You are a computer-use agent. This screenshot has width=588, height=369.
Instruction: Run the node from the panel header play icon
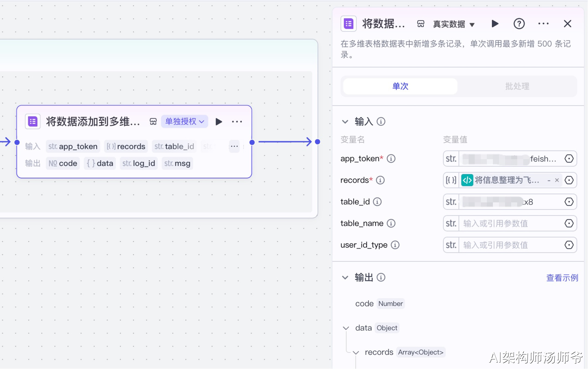pyautogui.click(x=495, y=24)
